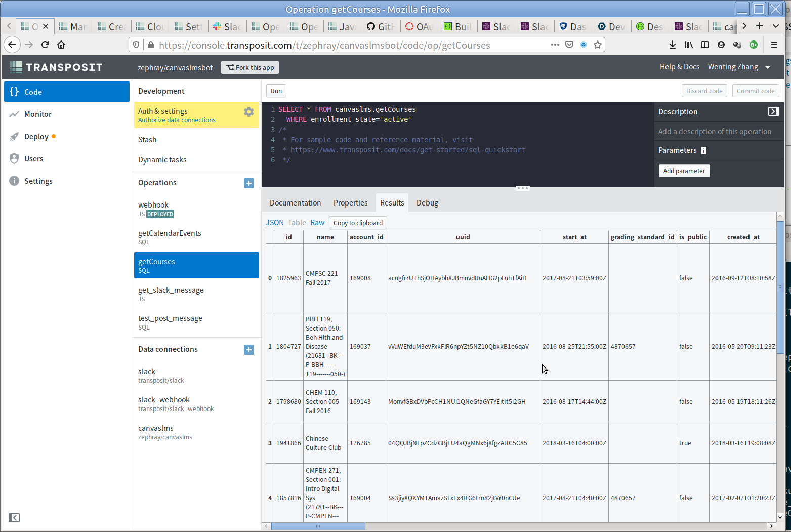Open the Monitor section
The height and width of the screenshot is (532, 791).
coord(67,114)
